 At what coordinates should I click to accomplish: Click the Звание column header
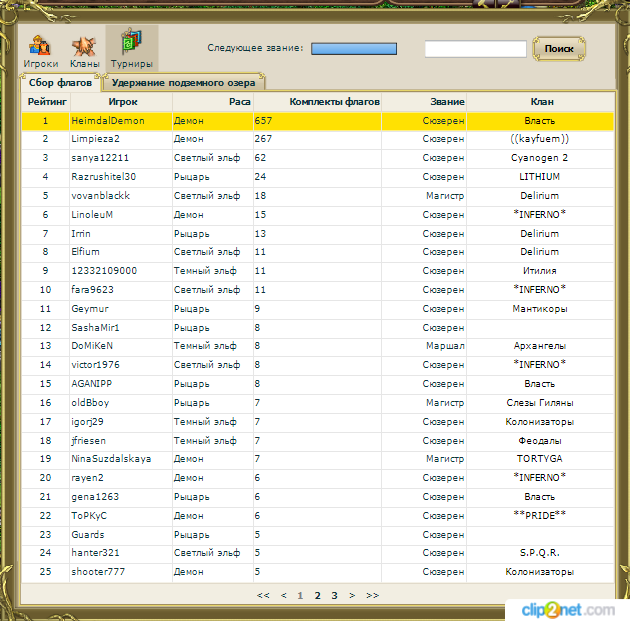[x=447, y=101]
